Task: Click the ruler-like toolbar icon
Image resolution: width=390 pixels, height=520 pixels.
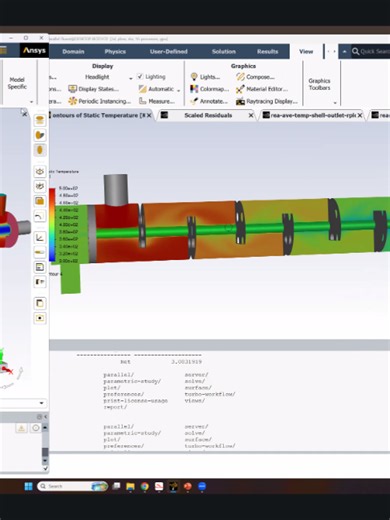Action: click(40, 252)
